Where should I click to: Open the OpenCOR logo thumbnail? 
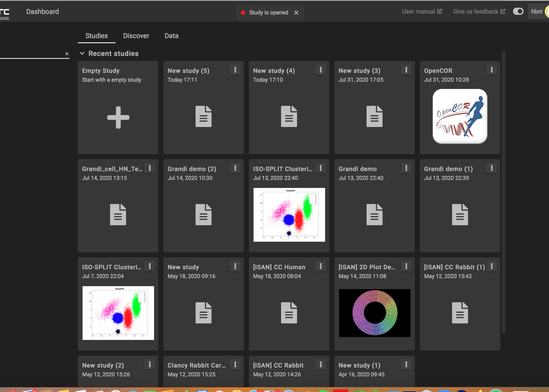(460, 116)
